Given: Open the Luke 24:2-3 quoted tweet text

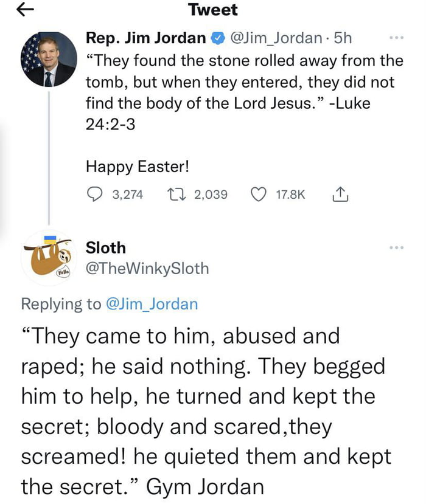Looking at the screenshot, I should (243, 81).
